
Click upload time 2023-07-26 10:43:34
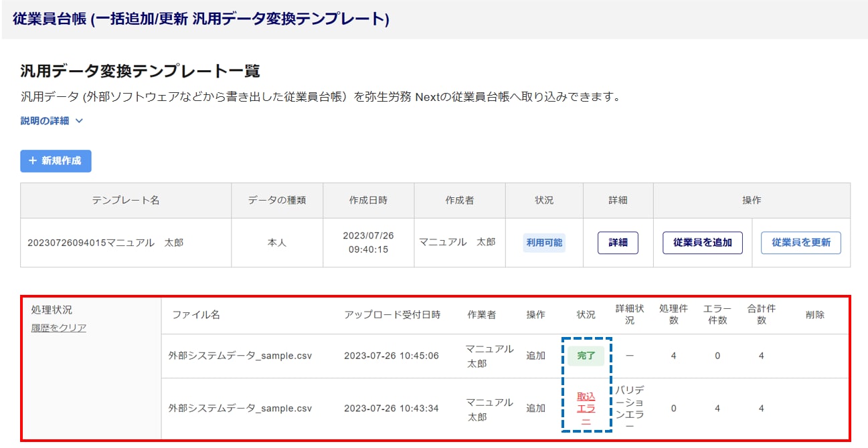pos(392,409)
